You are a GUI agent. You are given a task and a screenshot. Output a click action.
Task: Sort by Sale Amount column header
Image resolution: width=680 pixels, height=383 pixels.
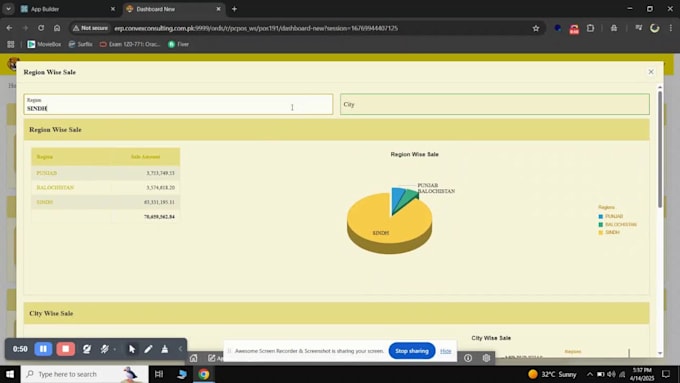(145, 157)
